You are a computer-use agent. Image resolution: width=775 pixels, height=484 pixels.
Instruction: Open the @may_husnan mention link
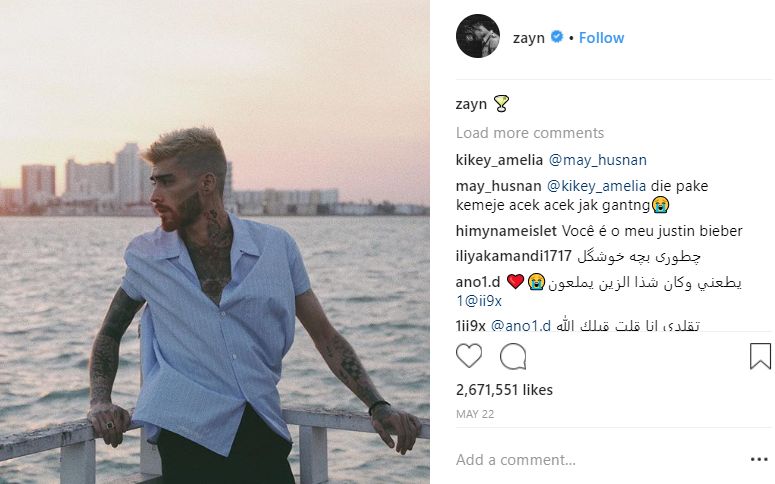click(x=598, y=160)
